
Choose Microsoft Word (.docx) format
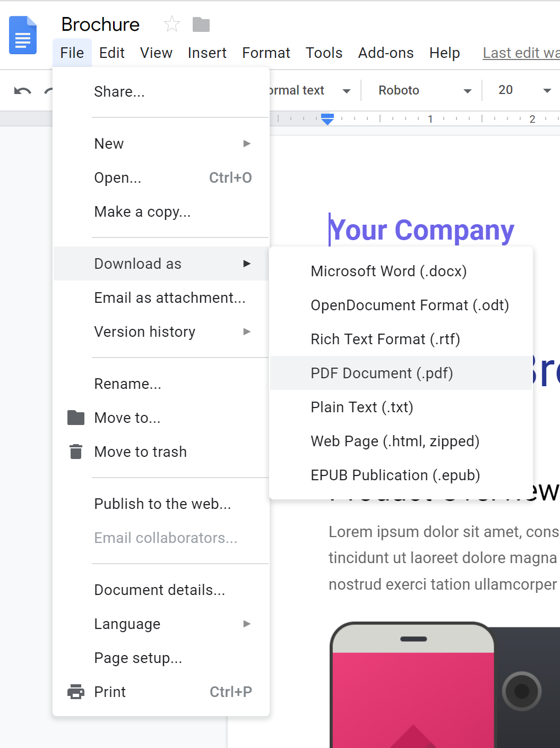[x=389, y=271]
